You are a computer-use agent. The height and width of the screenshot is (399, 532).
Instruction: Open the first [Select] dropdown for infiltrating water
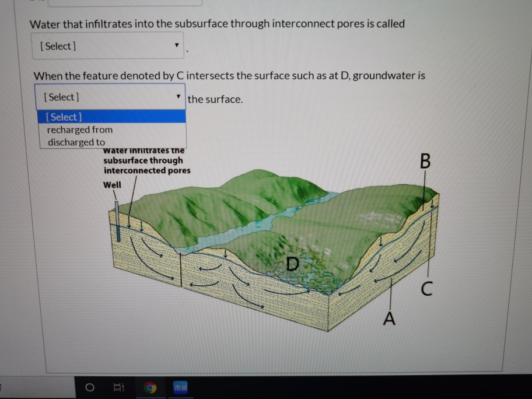[108, 46]
